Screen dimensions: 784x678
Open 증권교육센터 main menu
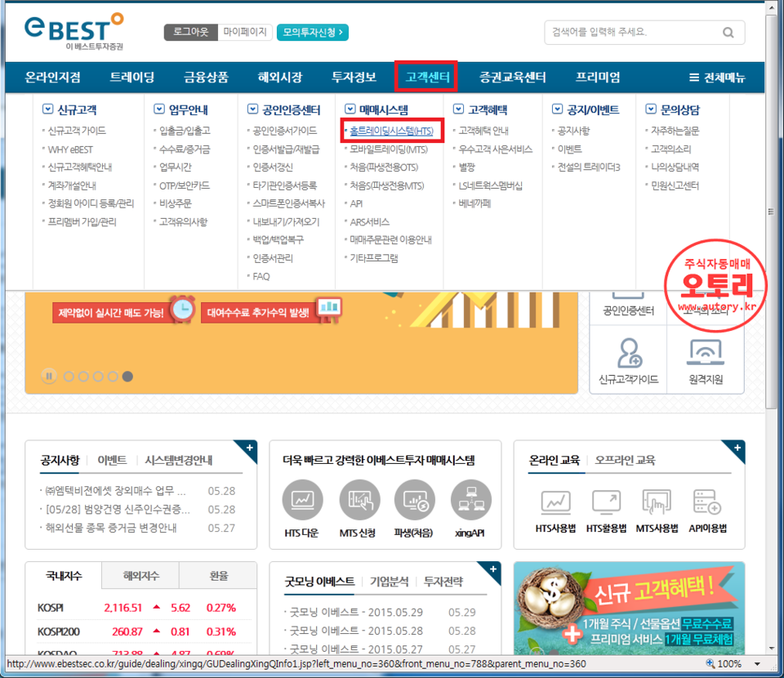coord(513,77)
